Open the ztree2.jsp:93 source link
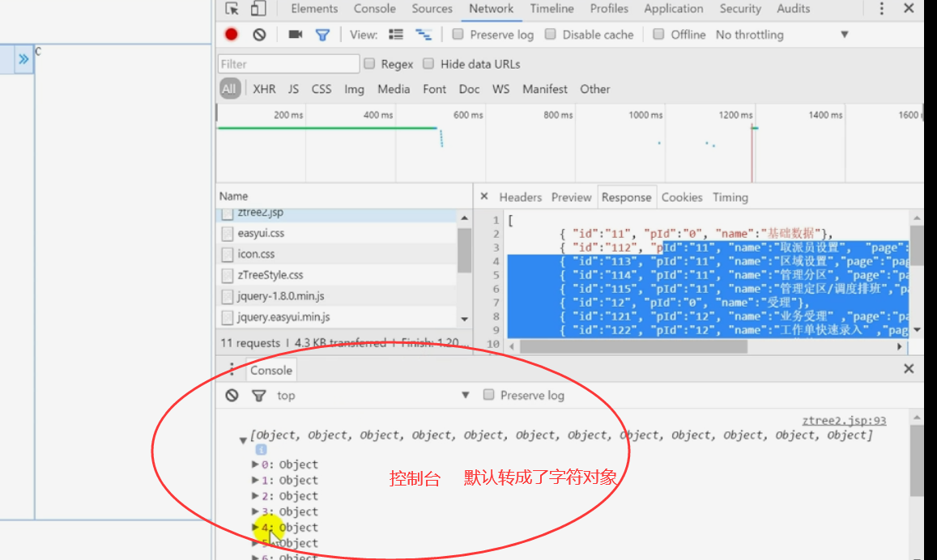Screen dimensions: 937x560 coord(844,420)
